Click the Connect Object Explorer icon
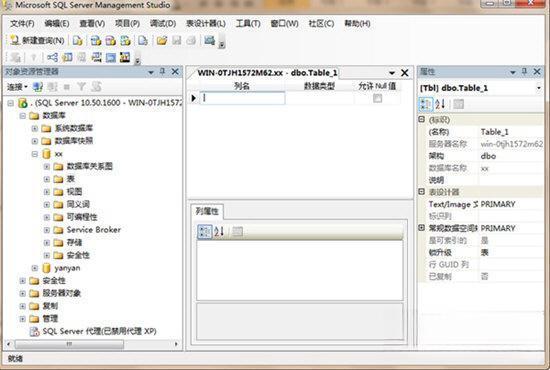Viewport: 550px width, 370px height. point(38,87)
